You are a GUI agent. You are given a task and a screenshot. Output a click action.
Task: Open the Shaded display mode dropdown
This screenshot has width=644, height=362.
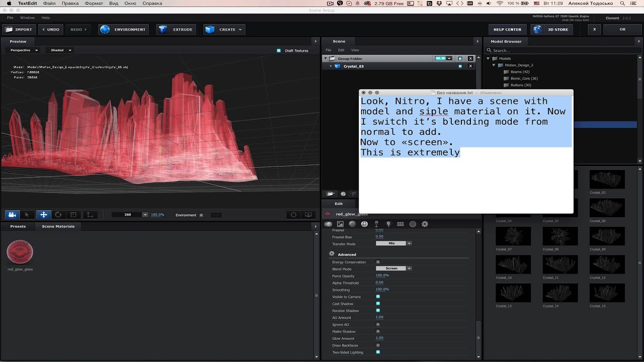(x=61, y=50)
